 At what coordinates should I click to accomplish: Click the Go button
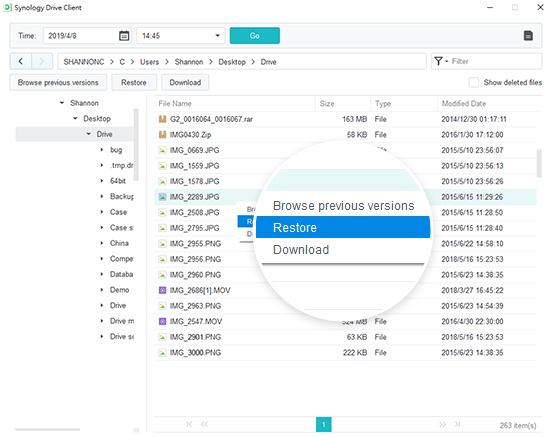(x=255, y=36)
